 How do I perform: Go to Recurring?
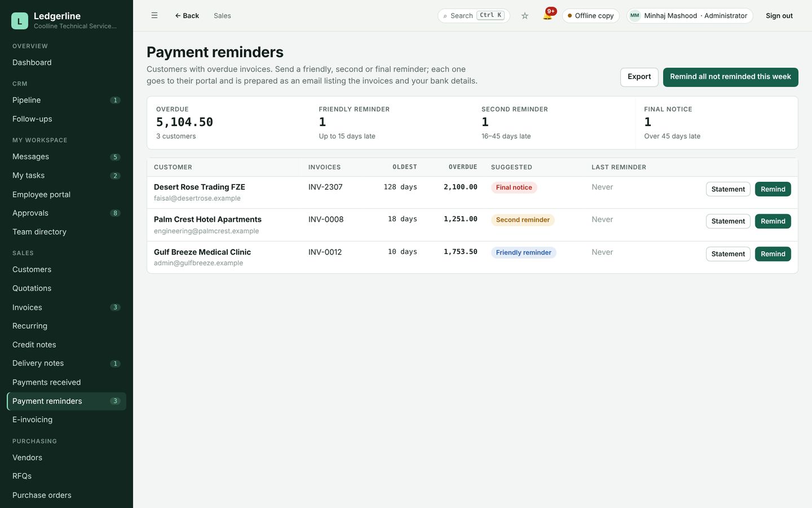[x=67, y=326]
